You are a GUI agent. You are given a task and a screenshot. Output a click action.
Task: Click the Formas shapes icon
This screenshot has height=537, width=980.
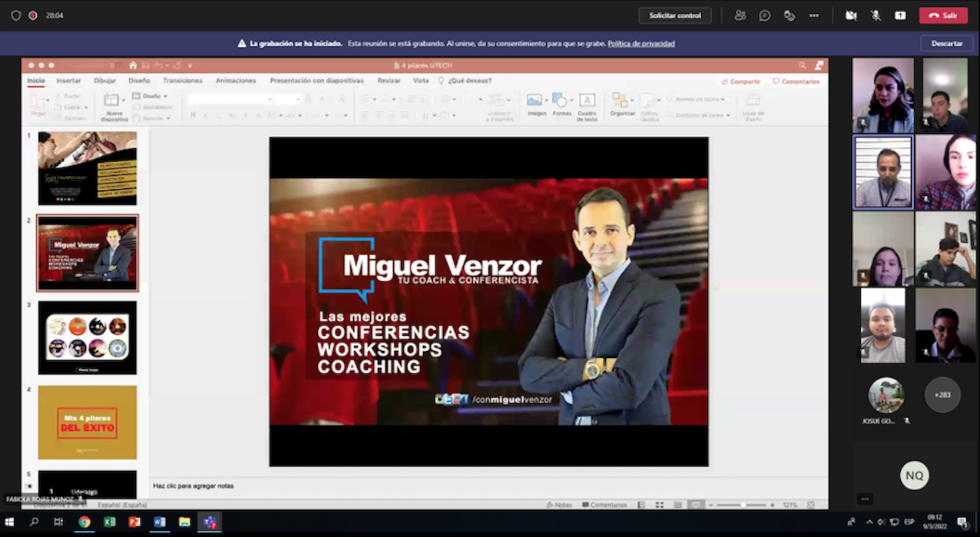coord(560,101)
